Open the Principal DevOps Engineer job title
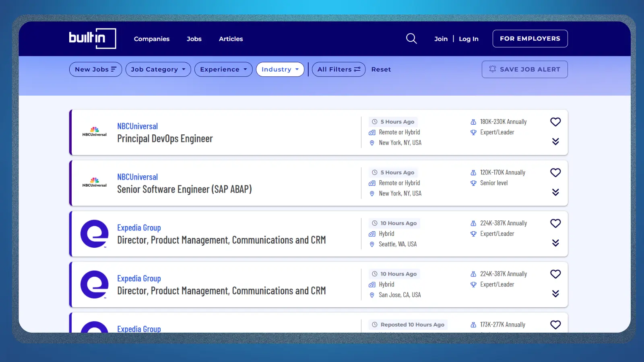This screenshot has width=644, height=362. pos(165,139)
